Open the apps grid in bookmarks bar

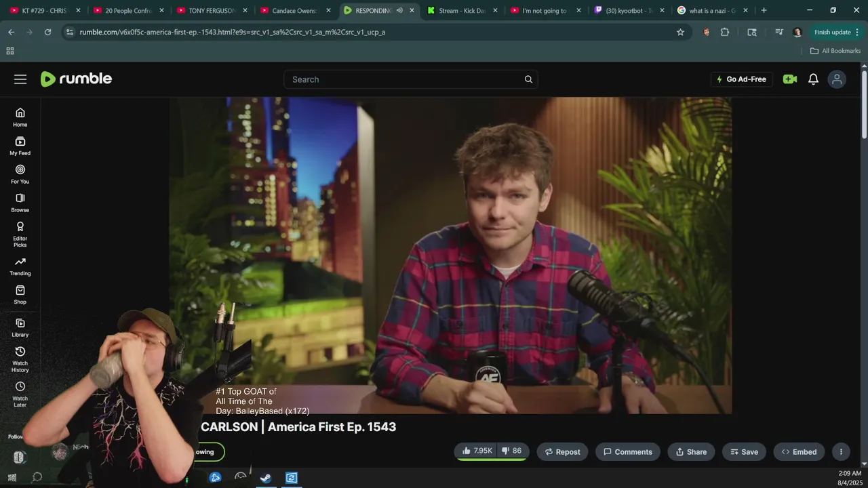point(10,51)
